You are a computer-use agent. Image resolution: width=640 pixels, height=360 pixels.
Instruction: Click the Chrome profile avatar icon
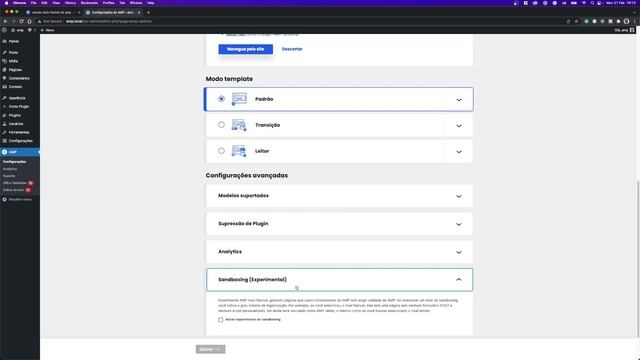point(626,21)
